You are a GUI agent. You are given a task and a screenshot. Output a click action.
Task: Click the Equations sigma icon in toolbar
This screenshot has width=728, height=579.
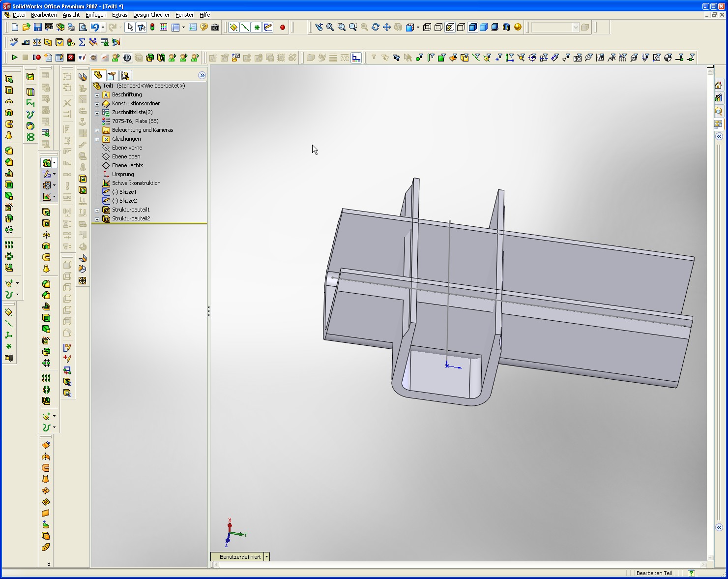coord(82,42)
